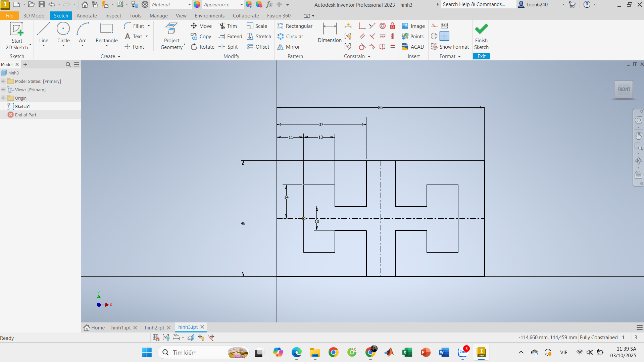Apply the Fix lock constraint
The height and width of the screenshot is (362, 644).
coord(392,26)
